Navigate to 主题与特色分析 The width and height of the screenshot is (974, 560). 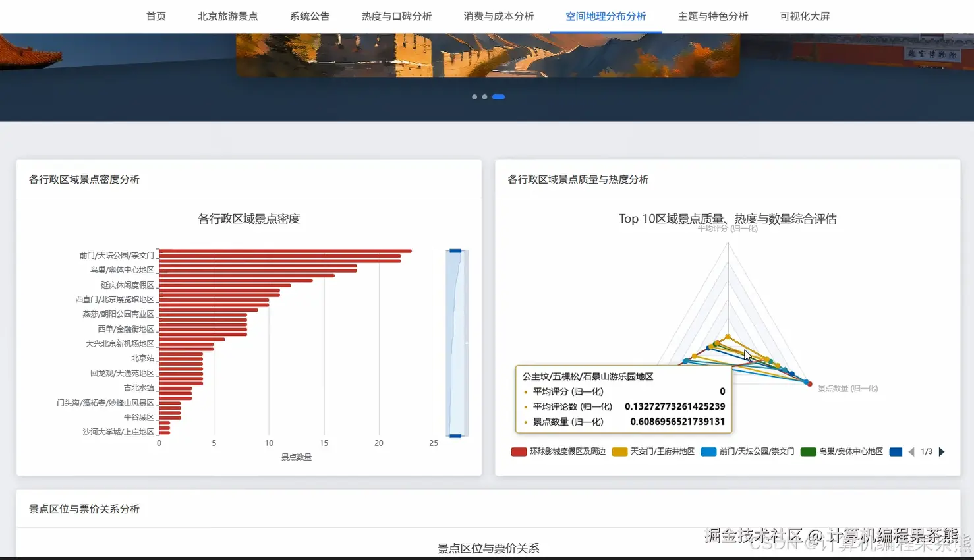point(712,16)
